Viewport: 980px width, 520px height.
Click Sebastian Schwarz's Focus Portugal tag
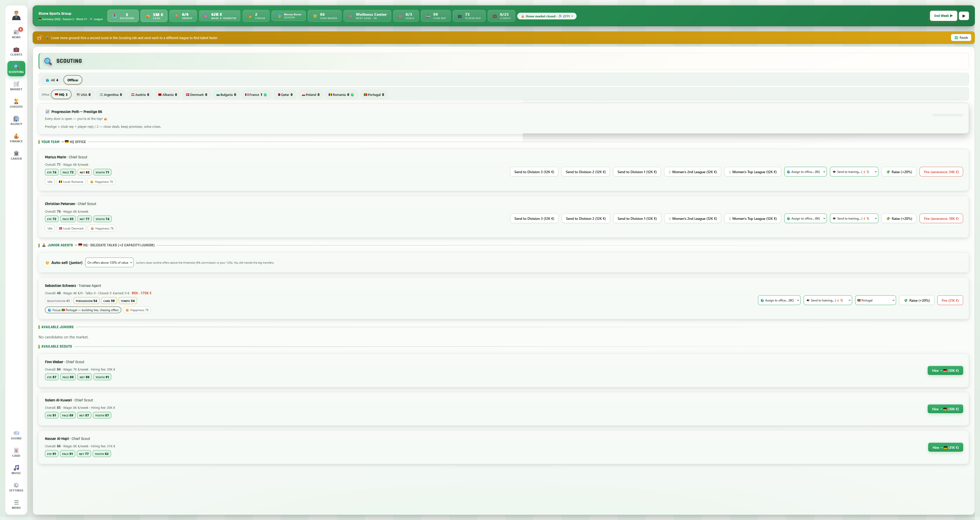coord(83,310)
